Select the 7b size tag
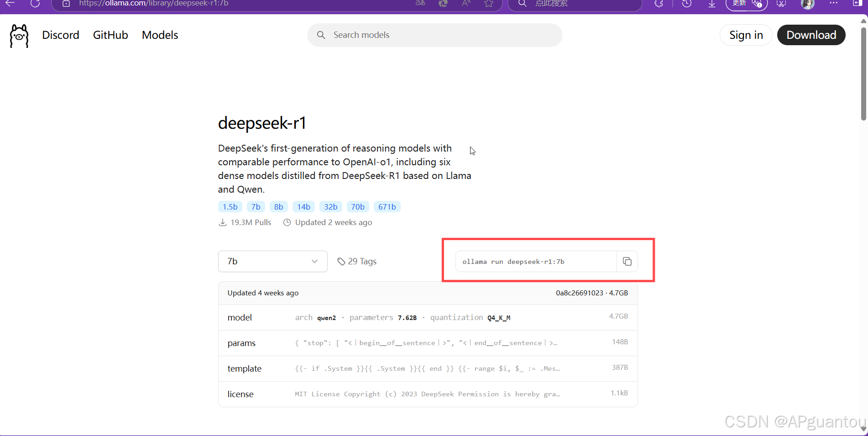The image size is (868, 436). (256, 207)
